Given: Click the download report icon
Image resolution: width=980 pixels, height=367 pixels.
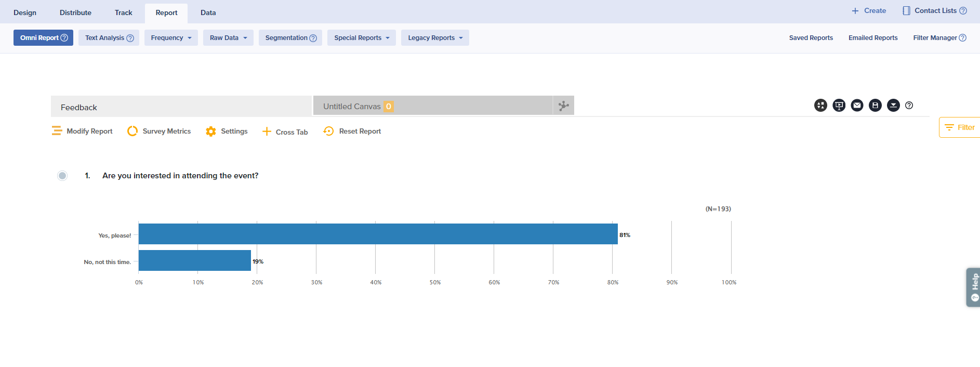Looking at the screenshot, I should click(x=893, y=106).
